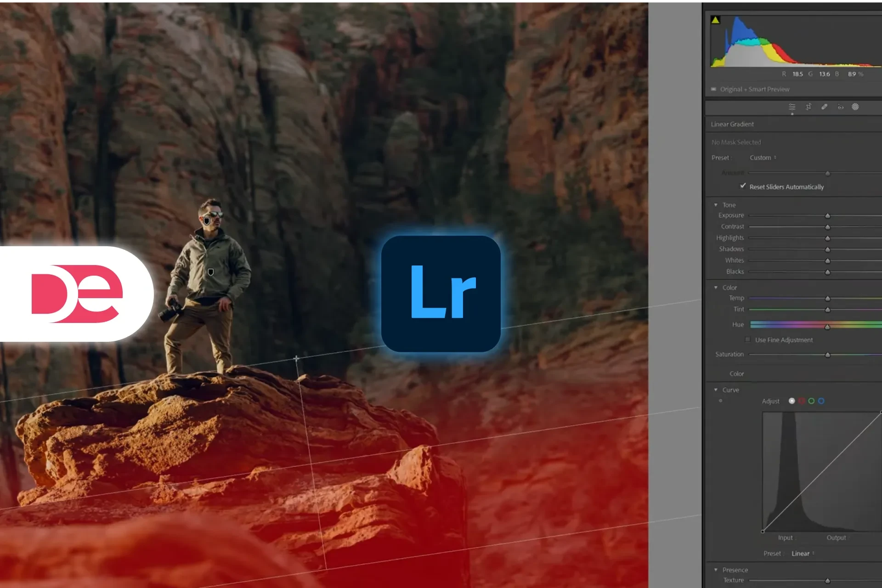Select the white RGB curve channel

792,401
